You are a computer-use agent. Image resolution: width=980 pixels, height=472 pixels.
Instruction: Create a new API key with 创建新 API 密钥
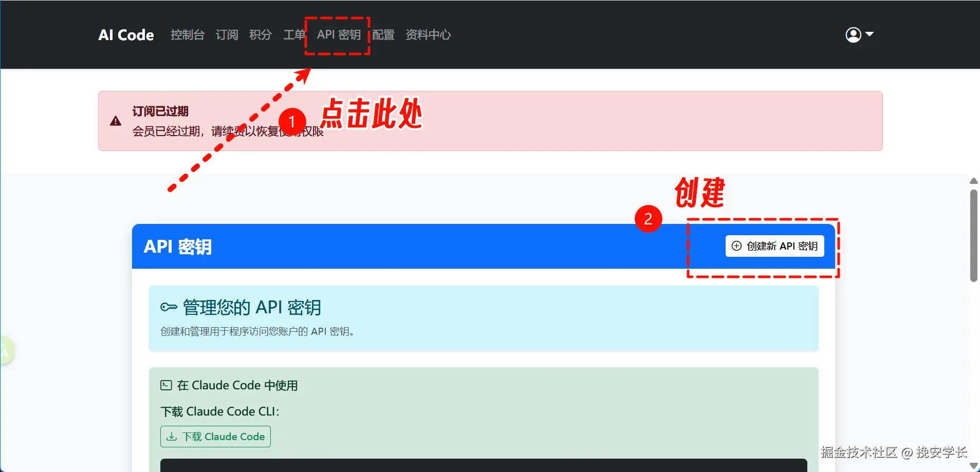tap(774, 246)
